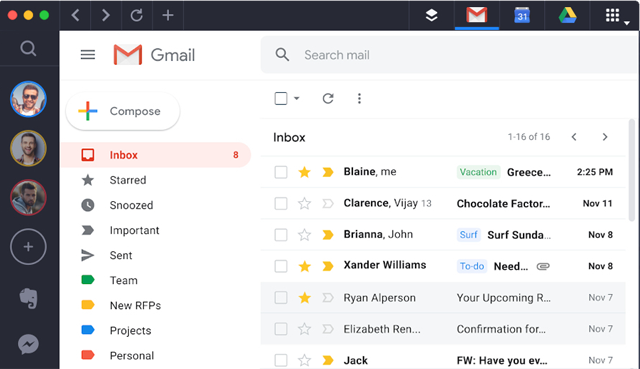Viewport: 640px width, 369px height.
Task: Expand the select-all dropdown arrow
Action: click(x=297, y=98)
